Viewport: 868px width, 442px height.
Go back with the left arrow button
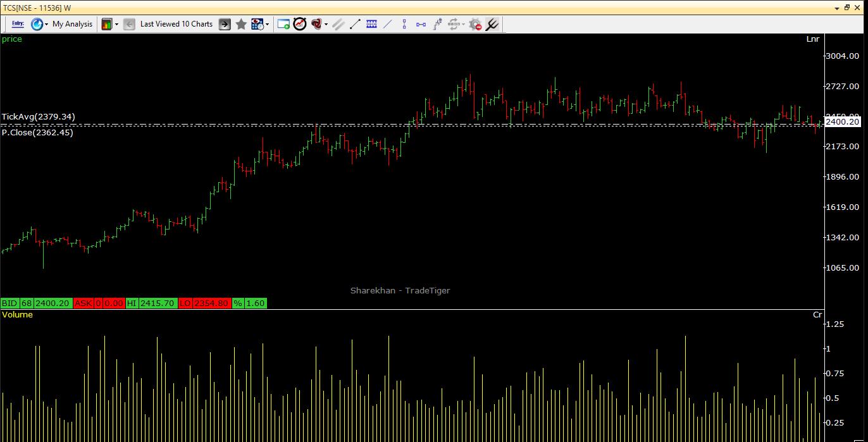click(x=129, y=24)
